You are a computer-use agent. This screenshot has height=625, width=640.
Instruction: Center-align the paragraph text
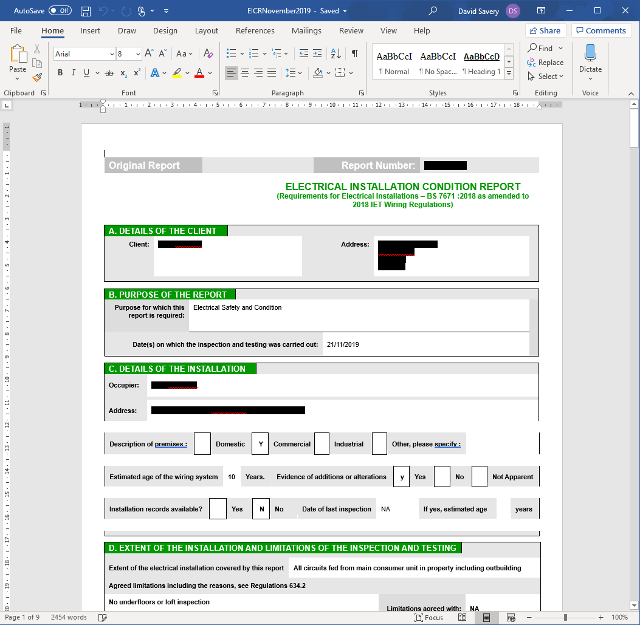[x=245, y=73]
